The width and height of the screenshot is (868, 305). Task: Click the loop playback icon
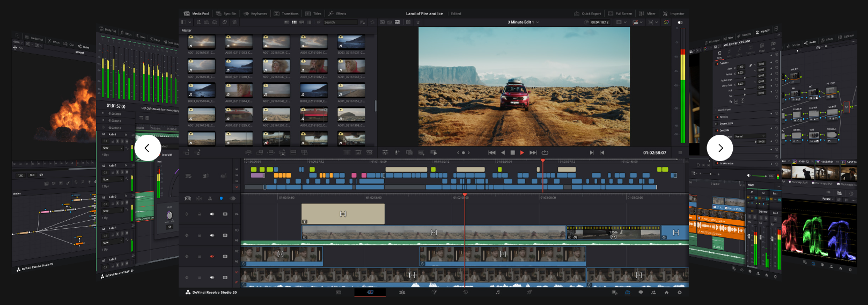(x=545, y=152)
